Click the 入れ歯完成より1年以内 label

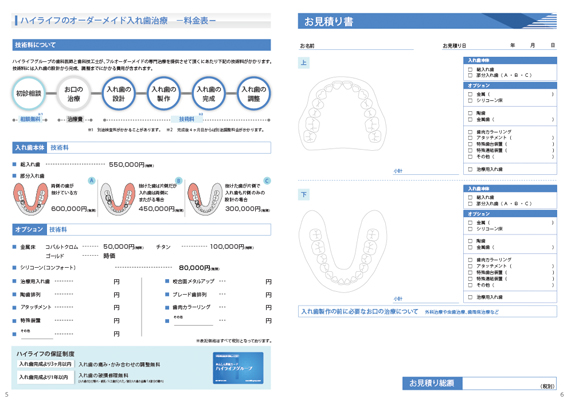pyautogui.click(x=45, y=377)
